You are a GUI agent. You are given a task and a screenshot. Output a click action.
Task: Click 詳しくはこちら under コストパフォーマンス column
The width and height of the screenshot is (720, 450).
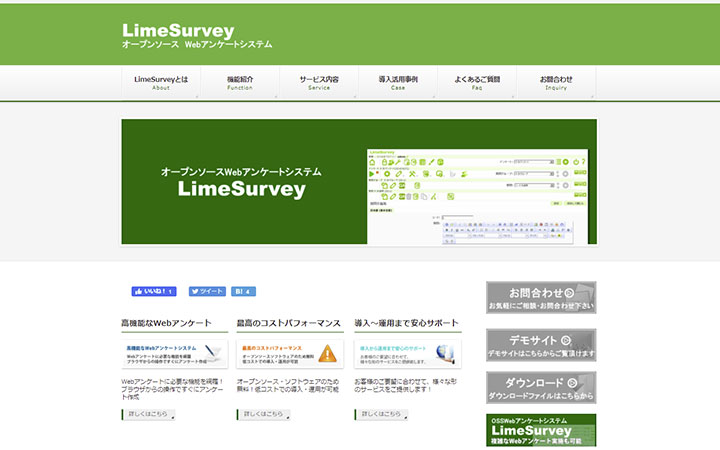point(264,414)
